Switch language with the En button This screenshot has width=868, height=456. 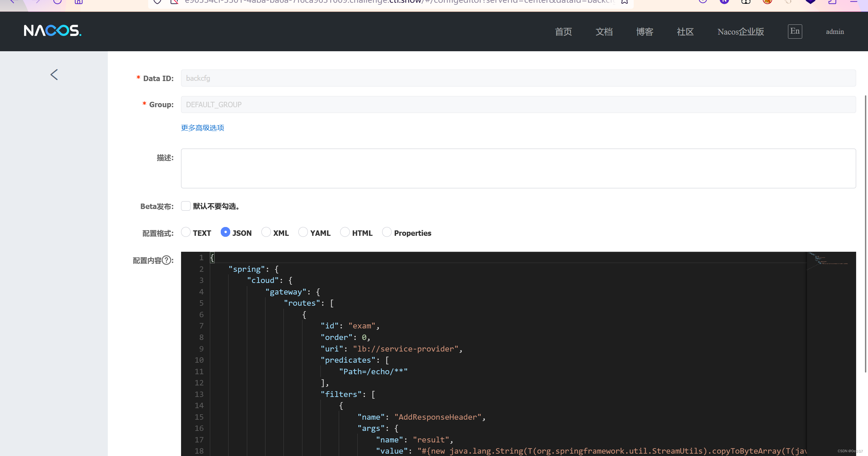[795, 32]
